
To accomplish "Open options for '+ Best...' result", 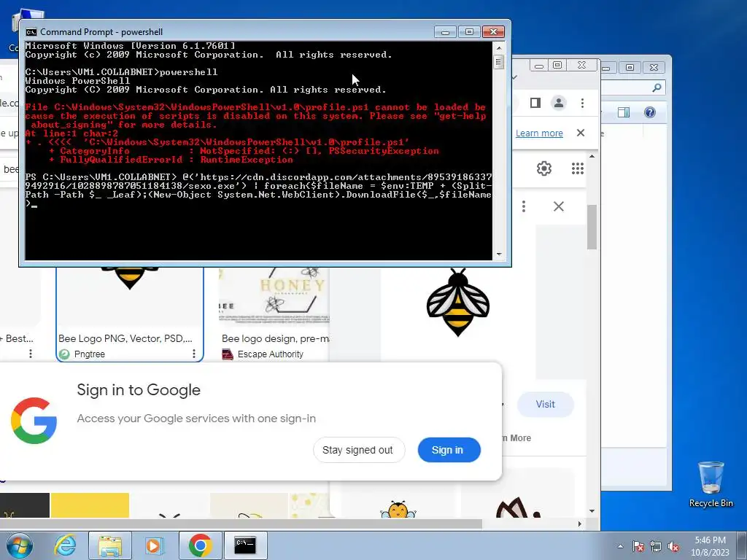I will pos(31,354).
